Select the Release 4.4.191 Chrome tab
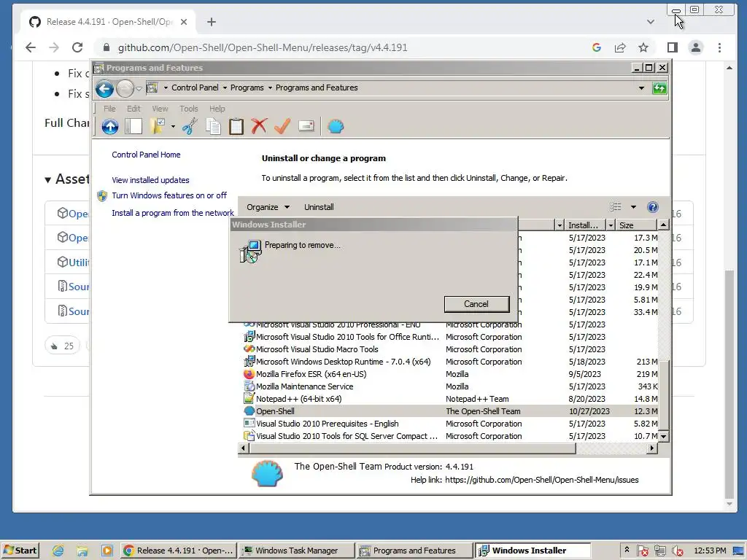This screenshot has width=747, height=560. pos(108,22)
